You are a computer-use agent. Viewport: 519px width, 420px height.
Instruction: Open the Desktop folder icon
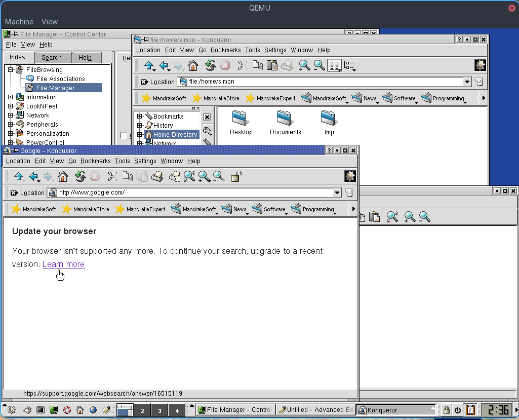(x=241, y=123)
